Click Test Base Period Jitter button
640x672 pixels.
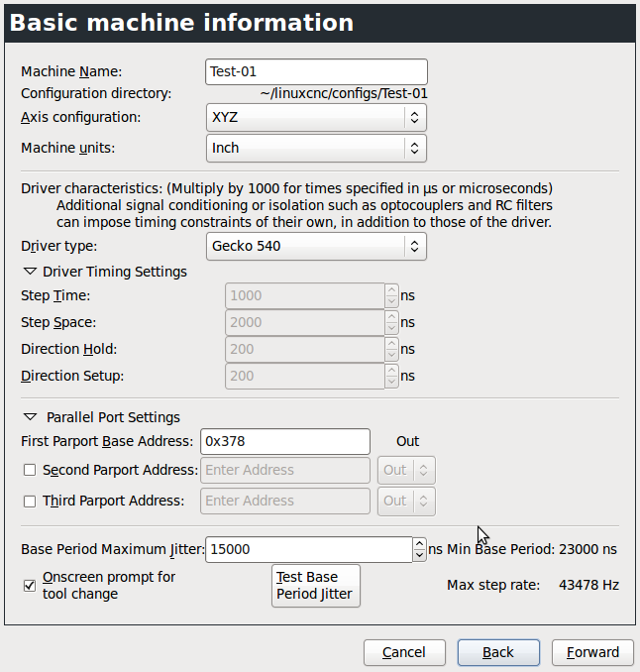316,586
